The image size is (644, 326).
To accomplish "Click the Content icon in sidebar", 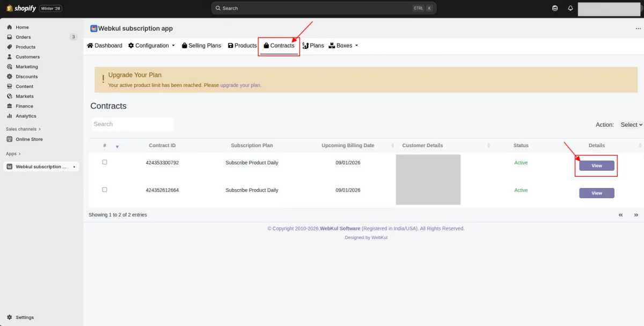I will (x=10, y=86).
